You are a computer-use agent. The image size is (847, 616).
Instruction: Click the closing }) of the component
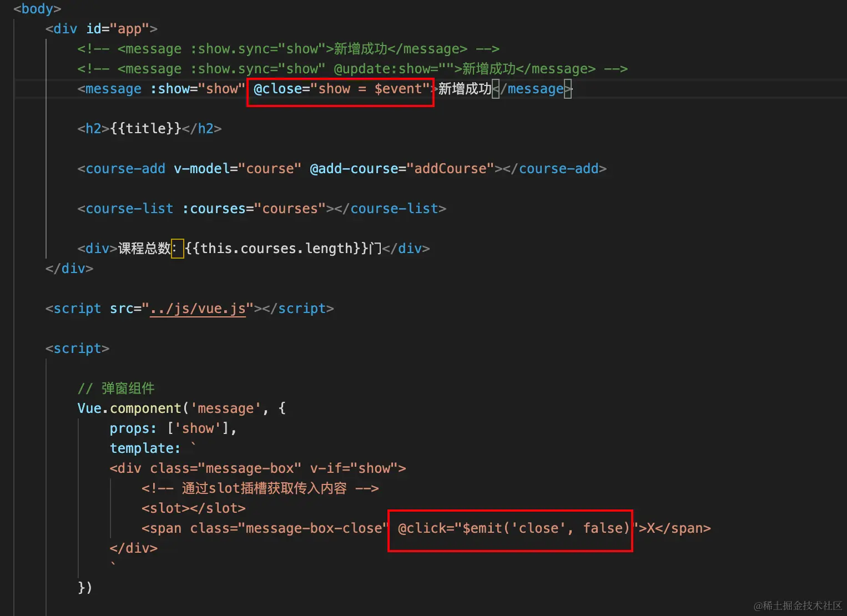85,588
